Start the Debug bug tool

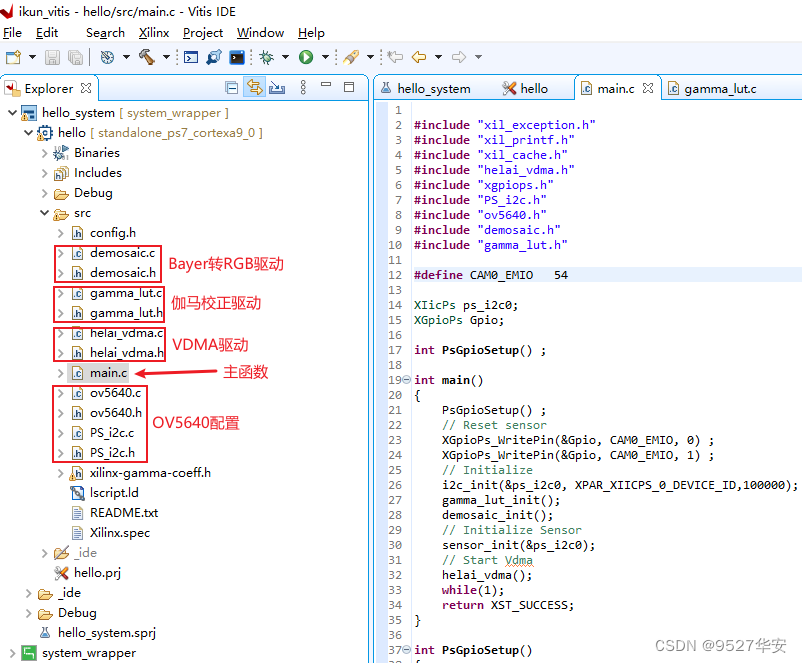(x=266, y=57)
